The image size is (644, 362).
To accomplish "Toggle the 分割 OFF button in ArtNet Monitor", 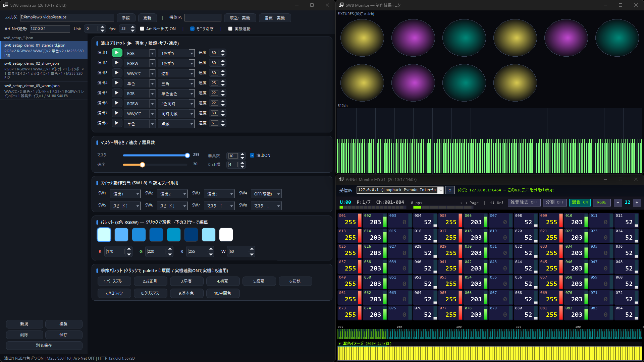I will coord(554,202).
